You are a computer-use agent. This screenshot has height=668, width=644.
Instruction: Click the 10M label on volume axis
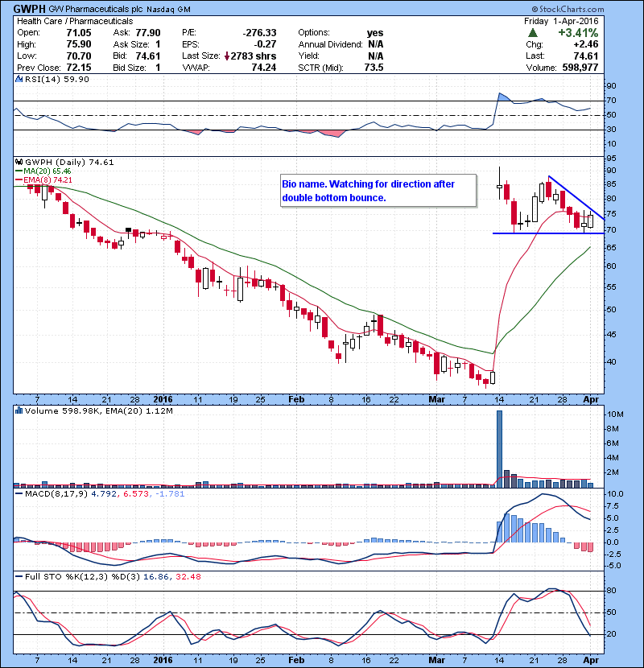tap(616, 414)
